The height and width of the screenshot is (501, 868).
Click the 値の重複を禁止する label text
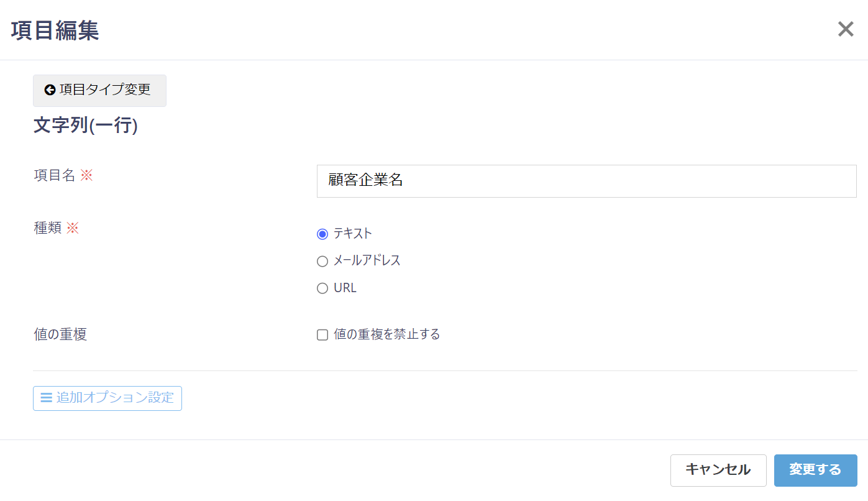click(386, 334)
